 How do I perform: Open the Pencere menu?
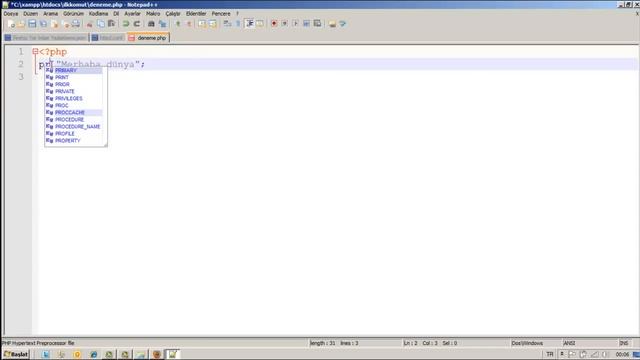coord(221,13)
